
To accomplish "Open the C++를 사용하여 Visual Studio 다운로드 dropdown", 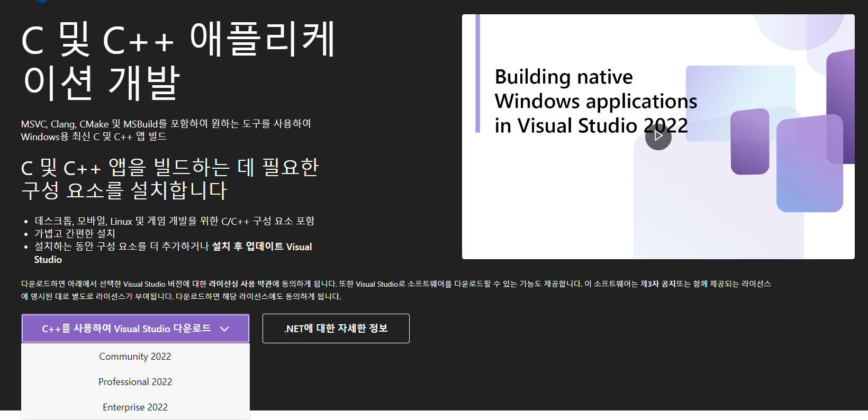I will pos(135,328).
